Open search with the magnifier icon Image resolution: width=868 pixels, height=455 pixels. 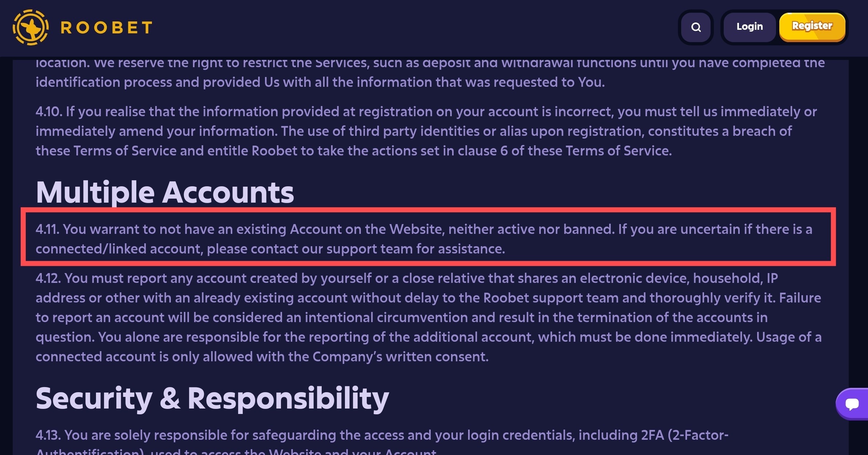click(x=696, y=27)
